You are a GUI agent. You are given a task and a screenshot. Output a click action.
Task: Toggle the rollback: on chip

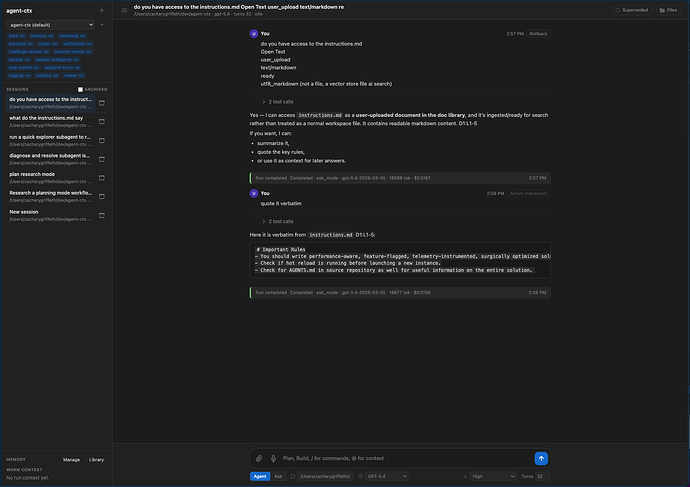point(47,75)
